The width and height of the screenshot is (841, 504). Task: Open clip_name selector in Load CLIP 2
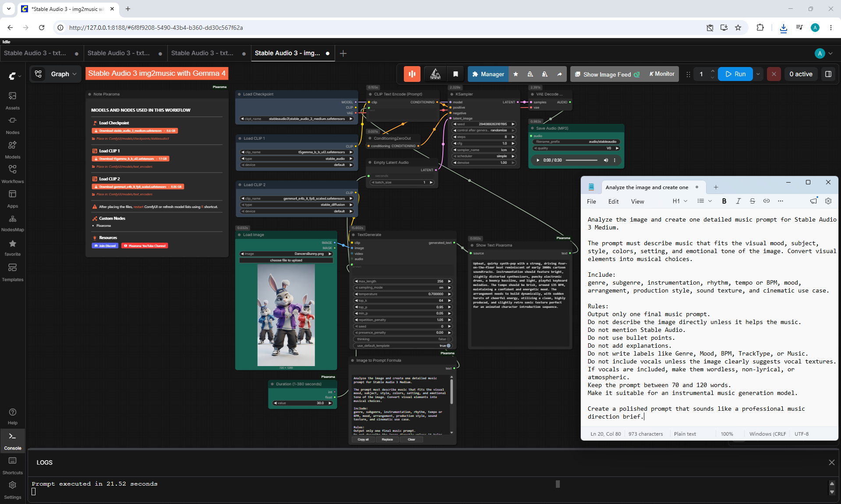pos(297,198)
